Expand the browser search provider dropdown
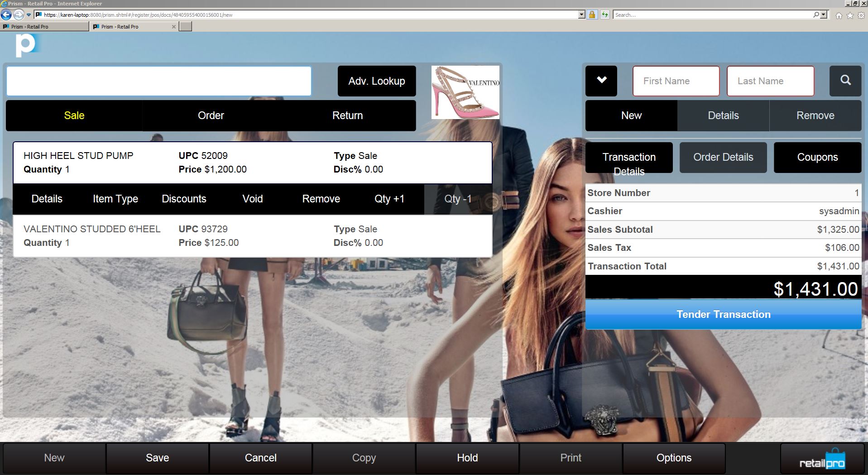This screenshot has height=475, width=868. tap(824, 15)
